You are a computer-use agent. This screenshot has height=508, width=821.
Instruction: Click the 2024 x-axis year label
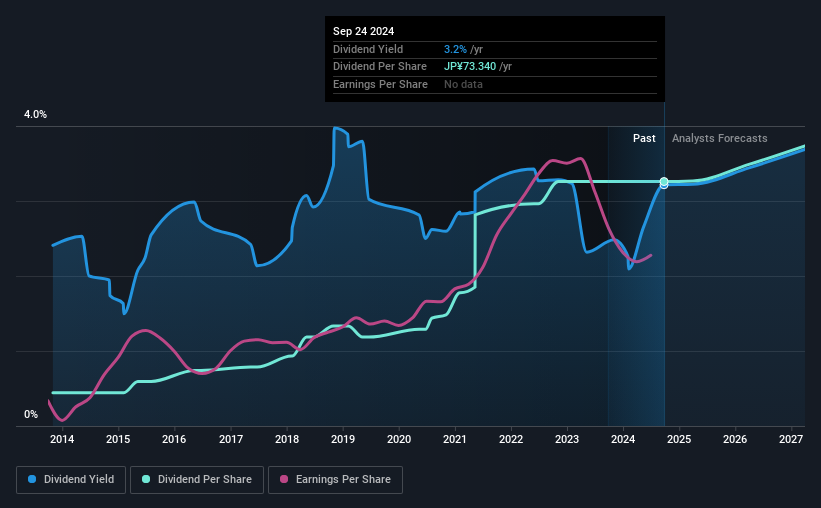(x=623, y=439)
